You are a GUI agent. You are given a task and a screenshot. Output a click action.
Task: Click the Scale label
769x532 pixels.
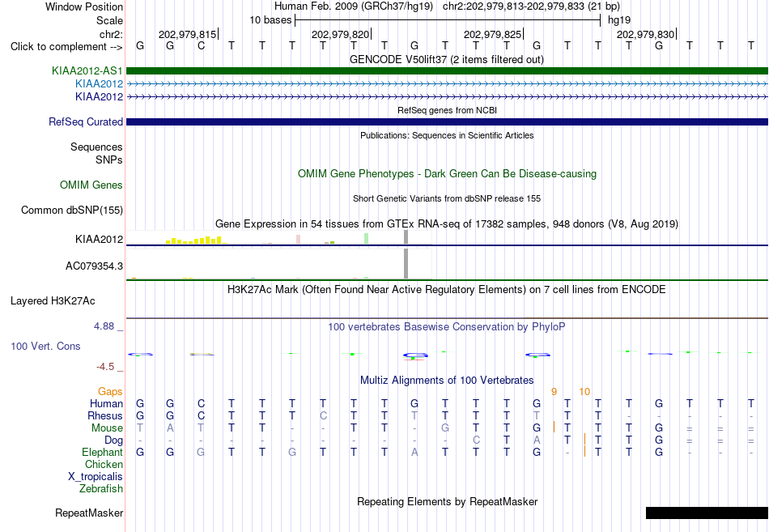point(110,20)
